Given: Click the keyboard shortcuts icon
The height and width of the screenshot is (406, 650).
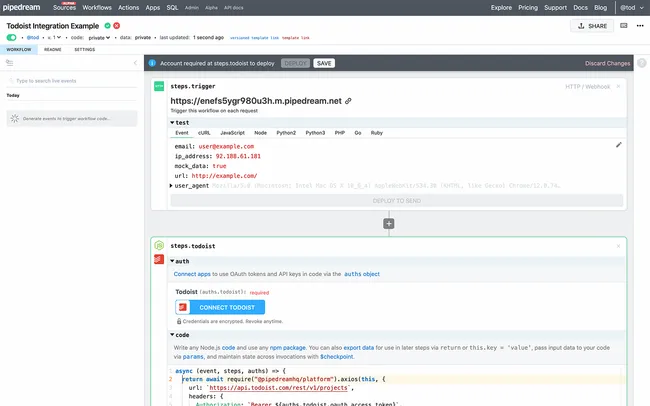Looking at the screenshot, I should [x=623, y=26].
